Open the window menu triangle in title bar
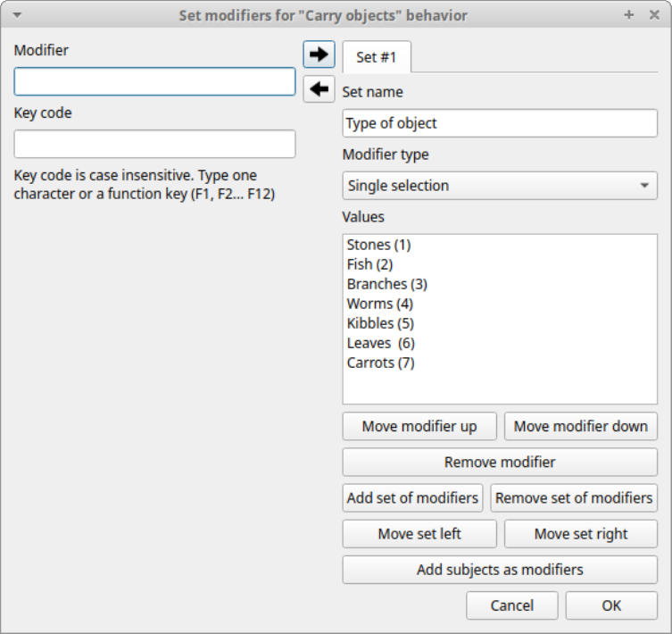Image resolution: width=672 pixels, height=634 pixels. coord(17,15)
